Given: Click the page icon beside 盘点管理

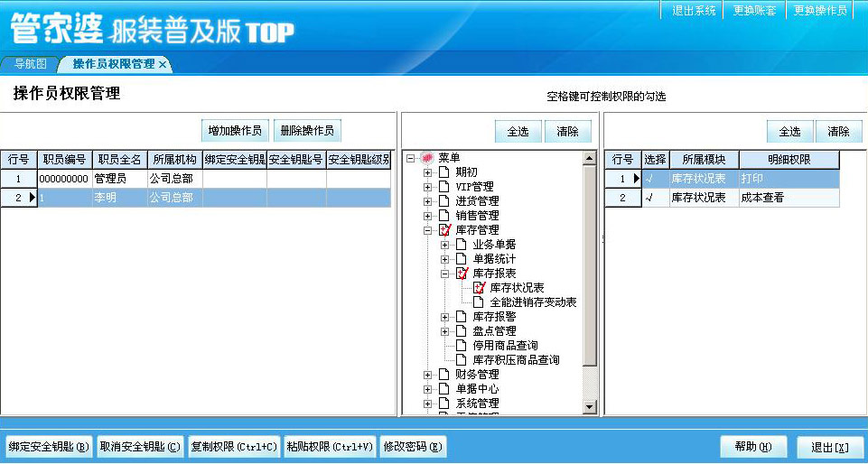Looking at the screenshot, I should 462,331.
